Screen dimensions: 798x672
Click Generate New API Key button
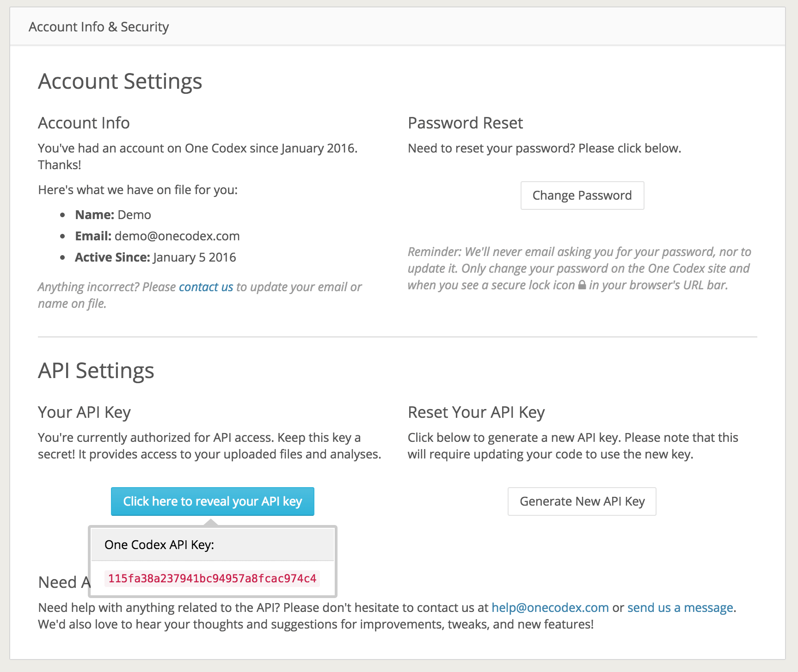point(582,501)
